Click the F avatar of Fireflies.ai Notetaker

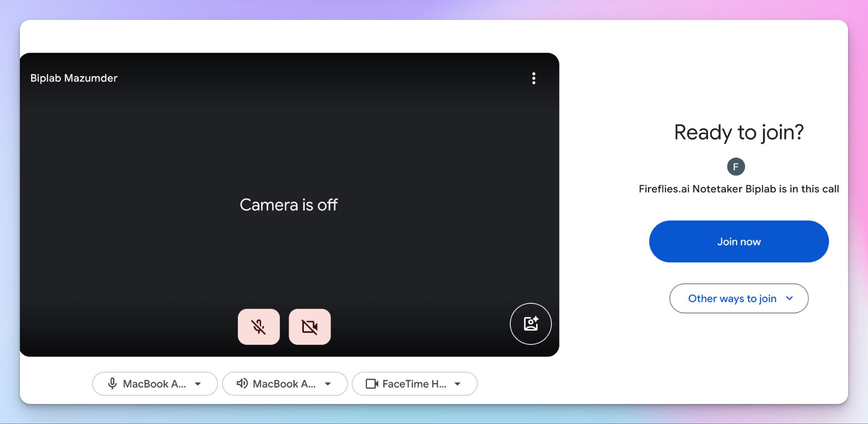736,166
